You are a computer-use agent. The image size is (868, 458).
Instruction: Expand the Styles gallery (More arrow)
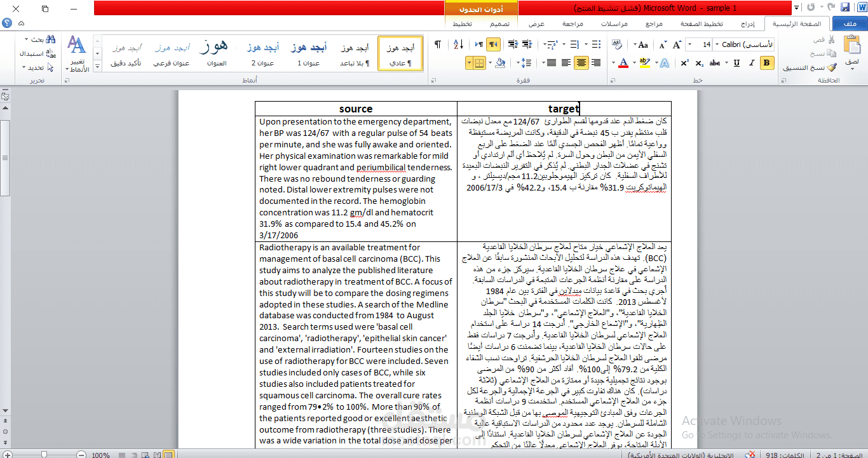97,67
